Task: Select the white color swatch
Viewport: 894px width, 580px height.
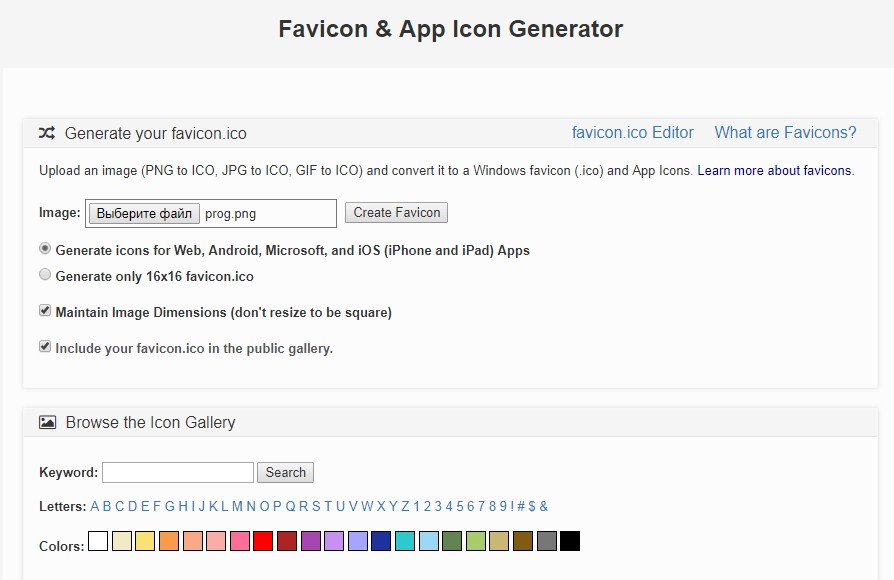Action: (98, 541)
